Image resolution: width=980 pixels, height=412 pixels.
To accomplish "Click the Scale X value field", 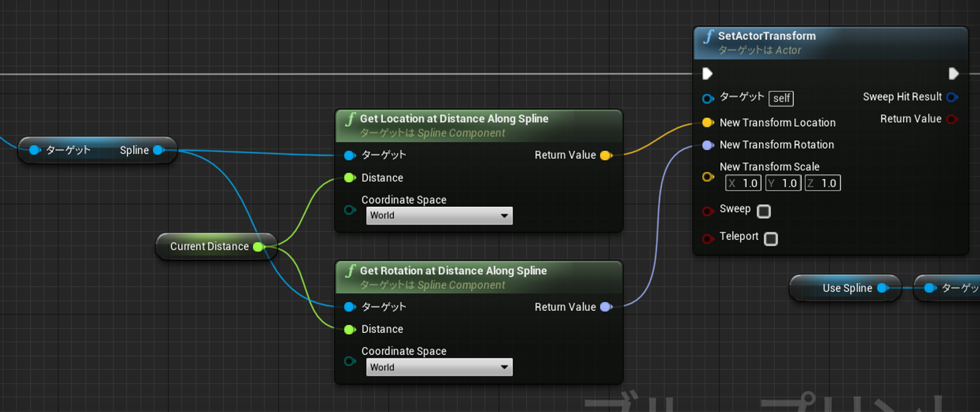I will [x=743, y=183].
